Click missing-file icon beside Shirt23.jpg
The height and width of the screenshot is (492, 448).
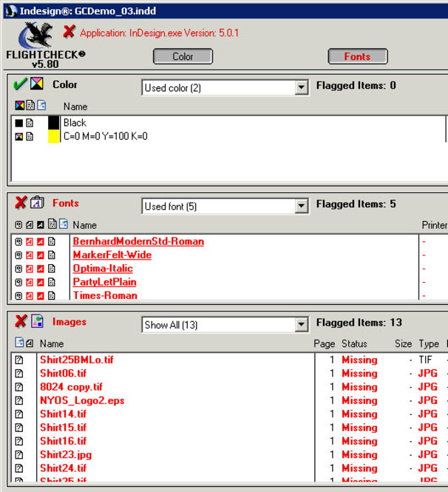tap(19, 455)
